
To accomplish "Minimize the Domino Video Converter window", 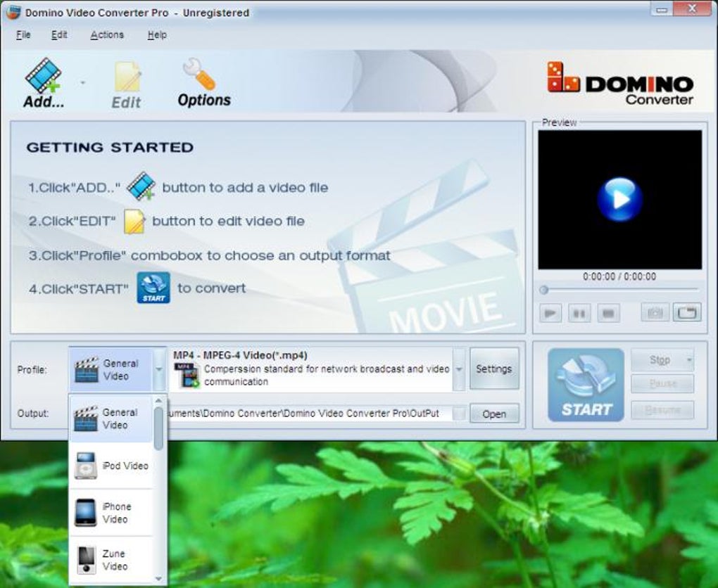I will click(x=662, y=10).
